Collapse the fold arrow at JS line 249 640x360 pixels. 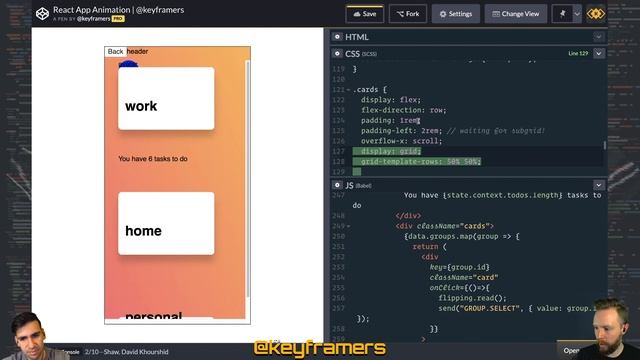349,226
